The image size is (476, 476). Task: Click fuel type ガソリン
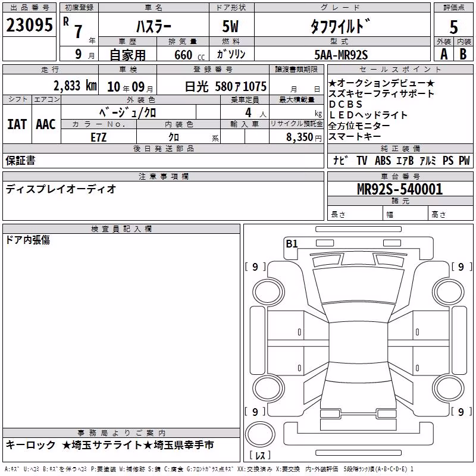(x=231, y=54)
